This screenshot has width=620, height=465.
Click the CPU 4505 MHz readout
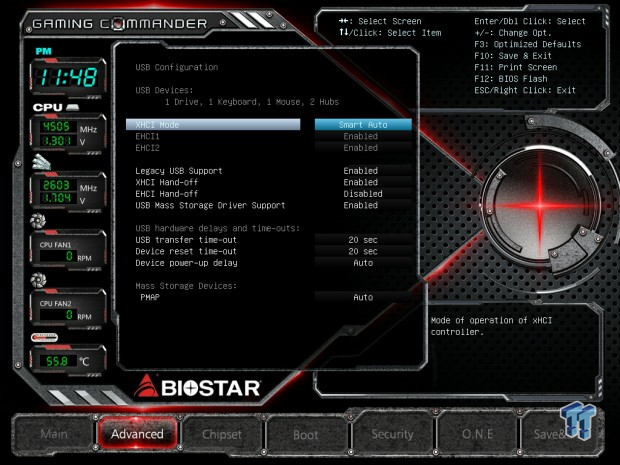coord(57,127)
